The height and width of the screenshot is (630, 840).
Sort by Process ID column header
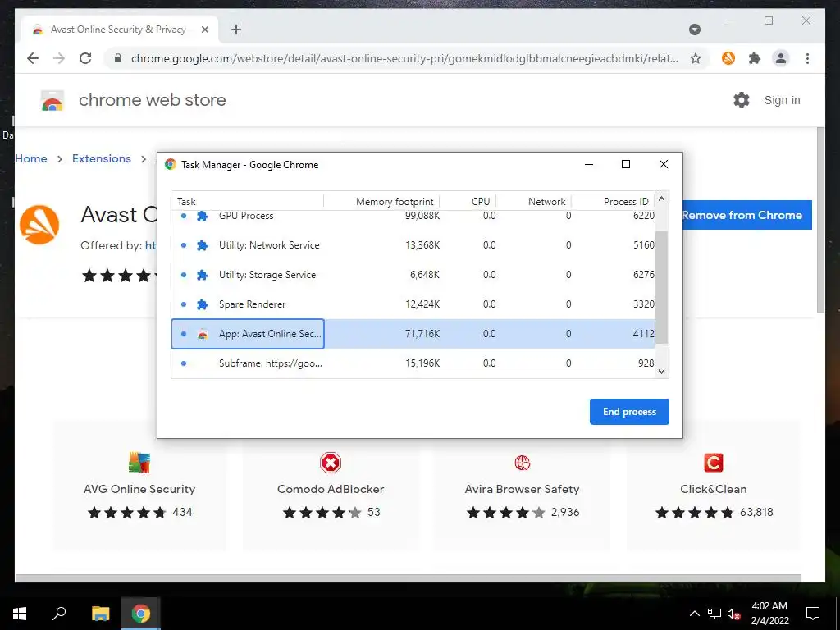click(x=613, y=202)
